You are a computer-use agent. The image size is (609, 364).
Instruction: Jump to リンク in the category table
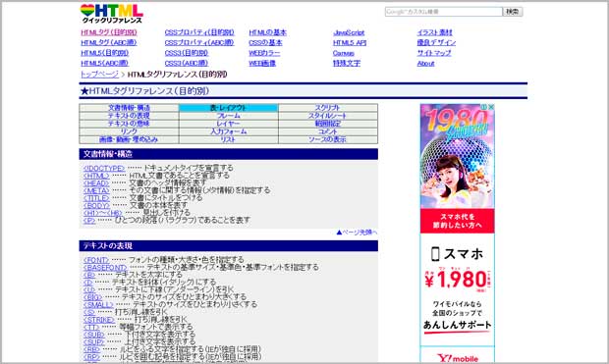point(129,131)
